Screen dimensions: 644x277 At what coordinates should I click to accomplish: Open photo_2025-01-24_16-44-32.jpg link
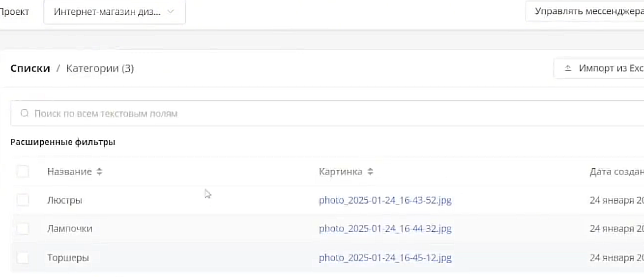click(385, 229)
